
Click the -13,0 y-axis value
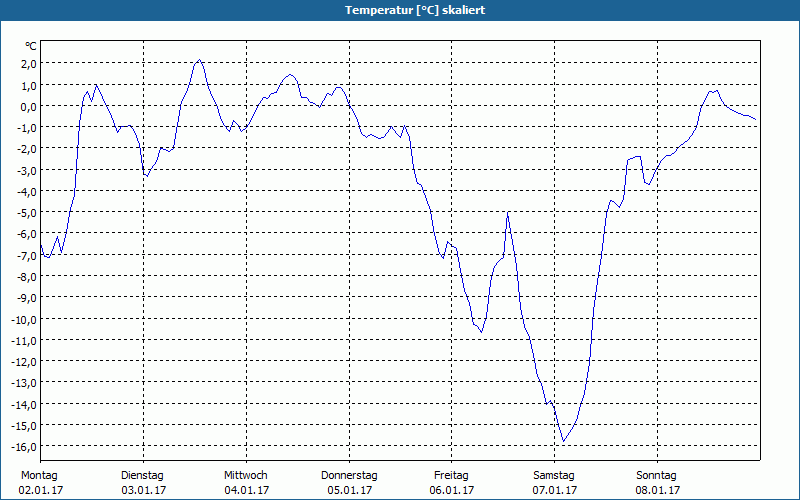pos(24,383)
